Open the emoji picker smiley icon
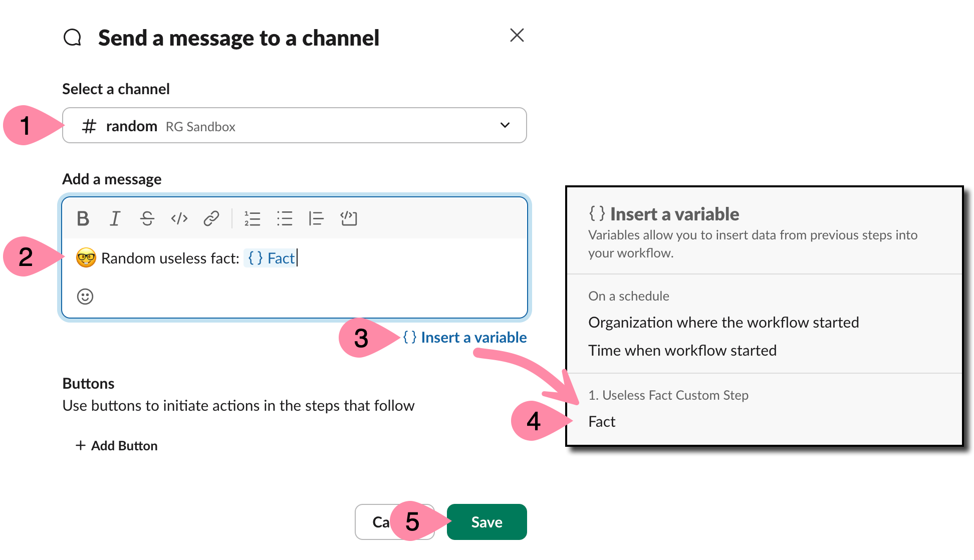The width and height of the screenshot is (974, 560). pyautogui.click(x=85, y=297)
